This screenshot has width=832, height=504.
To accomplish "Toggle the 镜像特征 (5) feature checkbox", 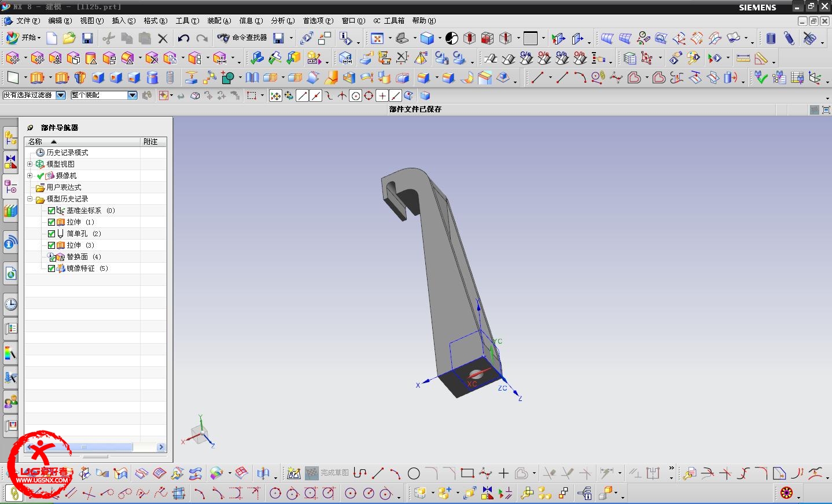I will [x=51, y=268].
